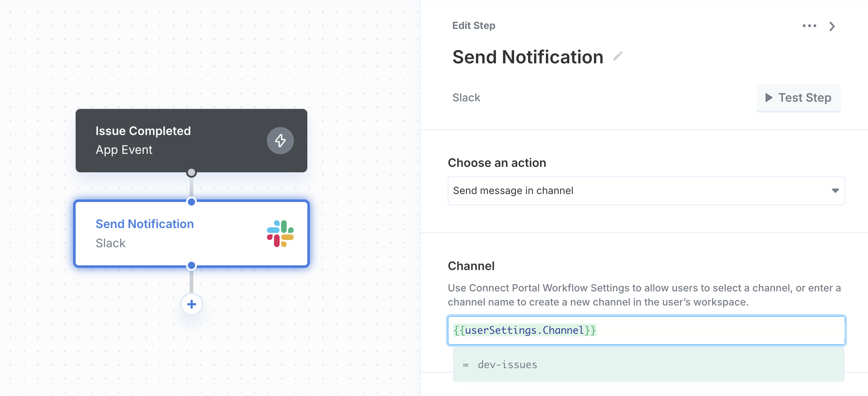Click the lightning bolt trigger icon

280,140
